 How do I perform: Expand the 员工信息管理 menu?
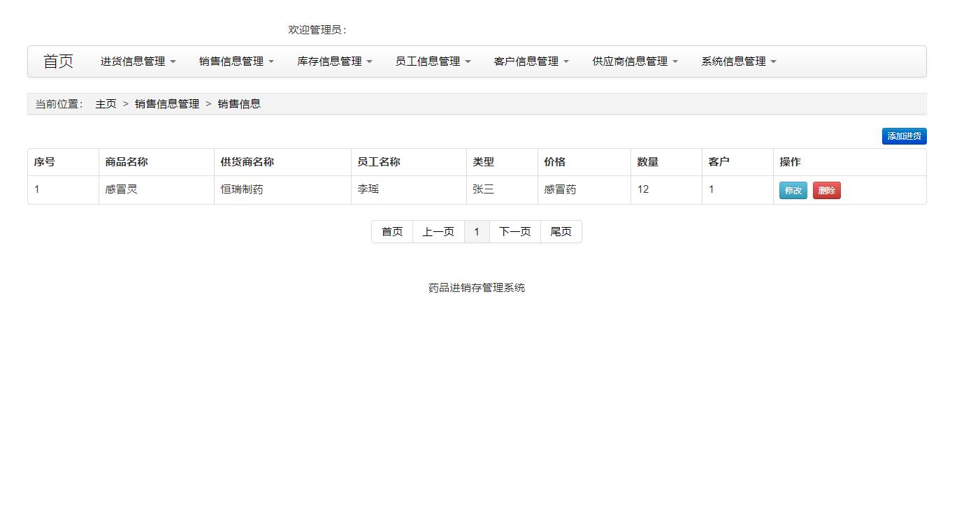pos(433,61)
